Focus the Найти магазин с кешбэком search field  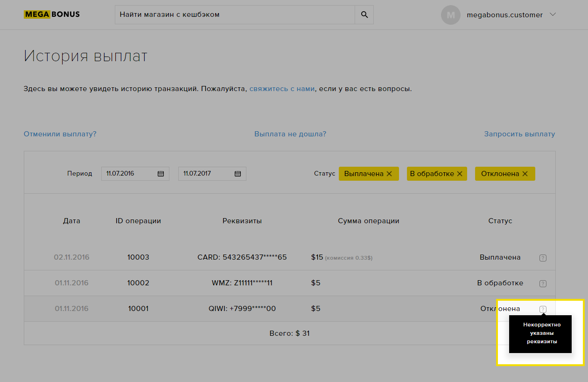click(x=235, y=14)
